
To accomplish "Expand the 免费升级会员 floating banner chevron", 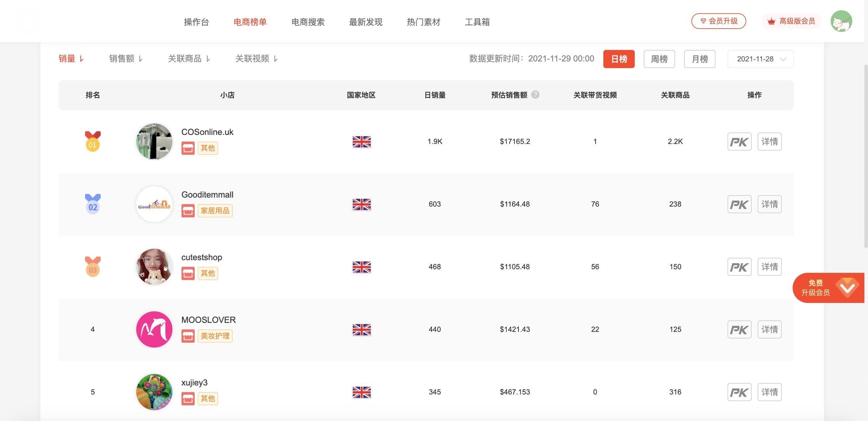I will (847, 288).
